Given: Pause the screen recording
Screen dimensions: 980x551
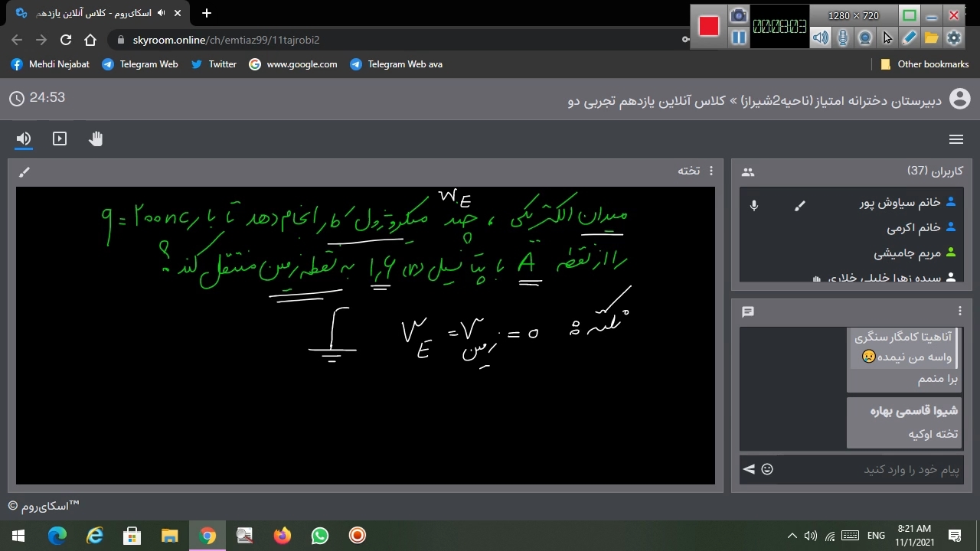Looking at the screenshot, I should click(738, 37).
